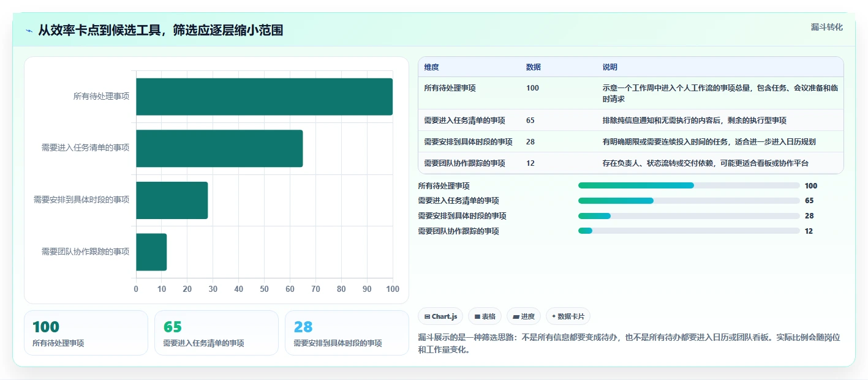The width and height of the screenshot is (868, 380).
Task: Click the 数据 table column header
Action: 534,67
